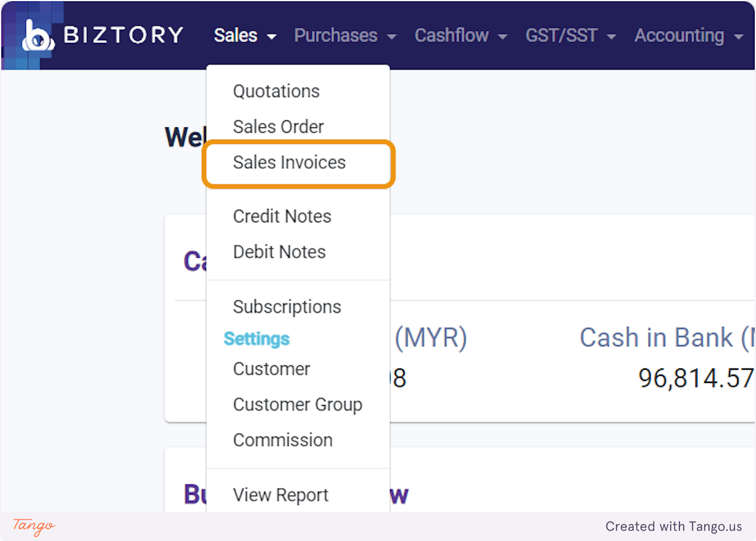Open the Created with Tango.us link
This screenshot has width=756, height=541.
pyautogui.click(x=674, y=527)
